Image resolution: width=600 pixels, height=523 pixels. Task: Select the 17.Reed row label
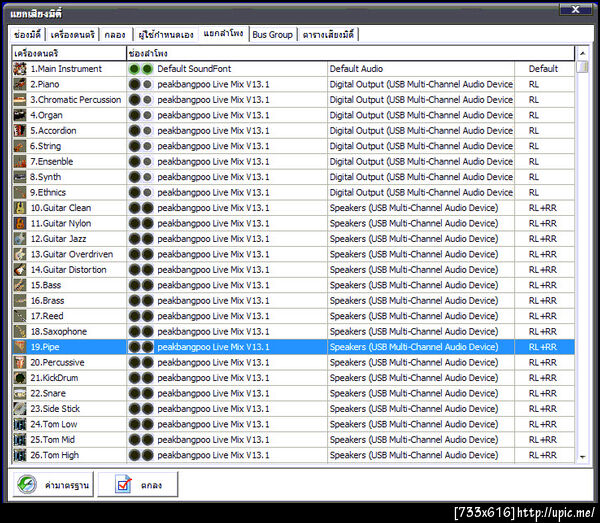(47, 316)
